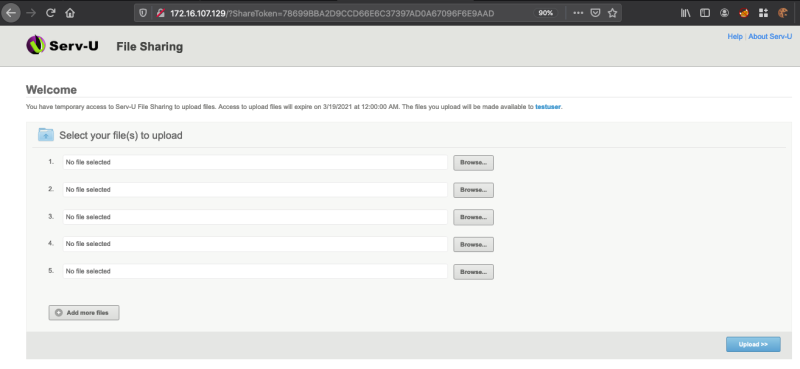Save page to Pocket icon
Screen dimensions: 800x369
595,13
